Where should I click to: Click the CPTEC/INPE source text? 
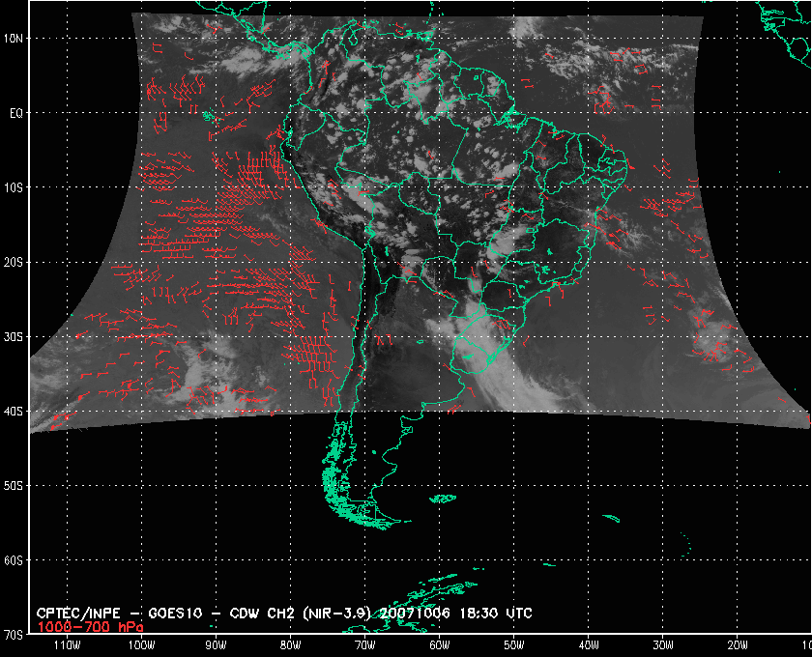coord(75,614)
